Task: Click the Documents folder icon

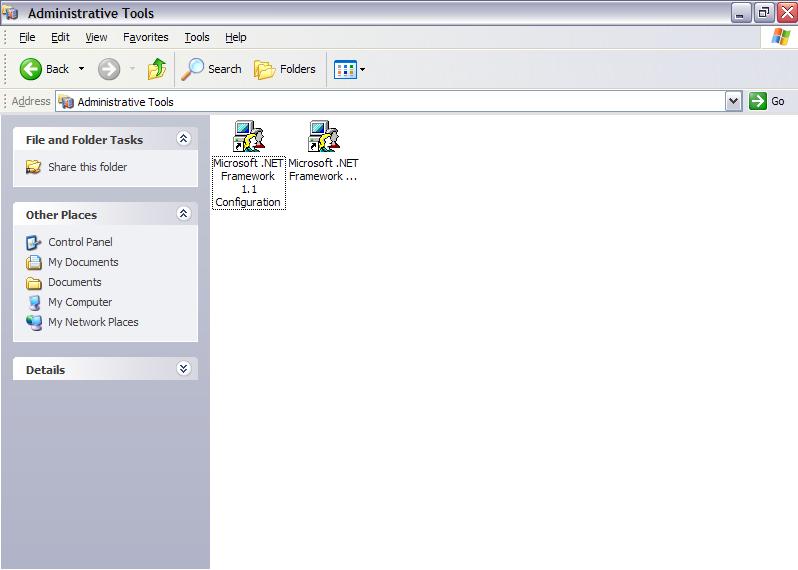Action: click(34, 282)
